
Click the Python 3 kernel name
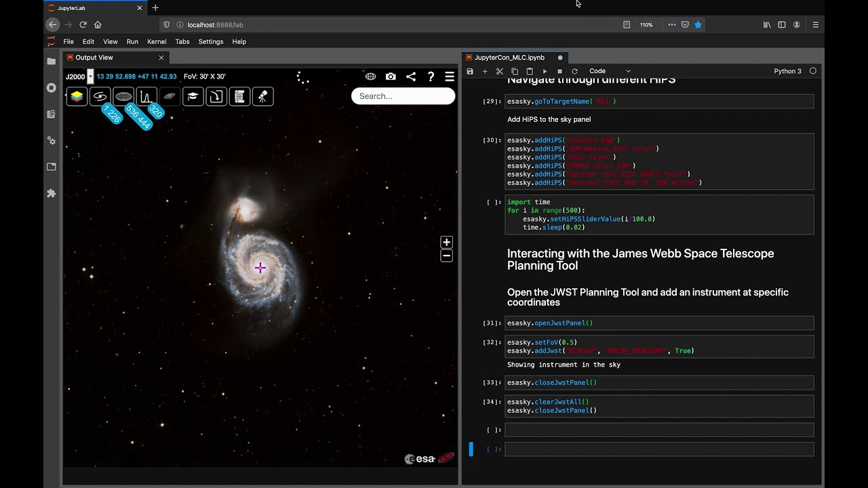[787, 71]
